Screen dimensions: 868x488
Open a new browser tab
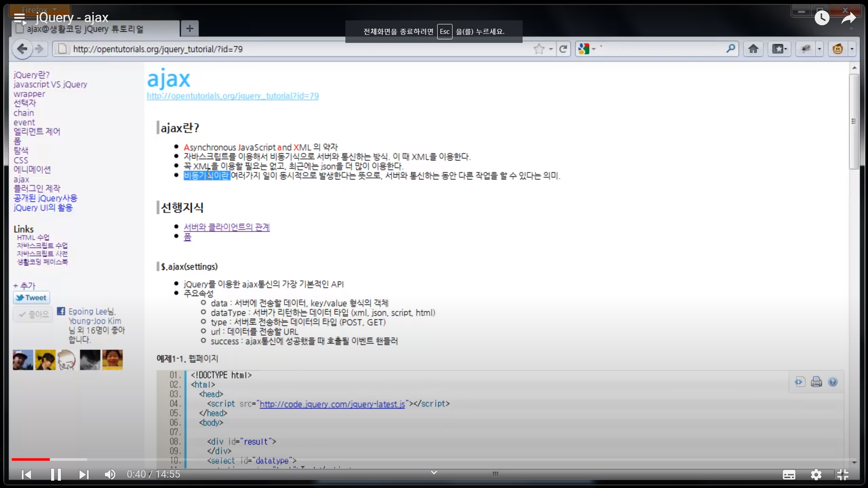[189, 29]
